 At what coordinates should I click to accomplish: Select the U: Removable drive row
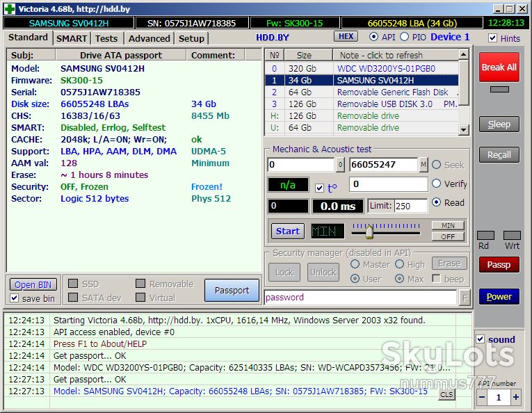362,128
